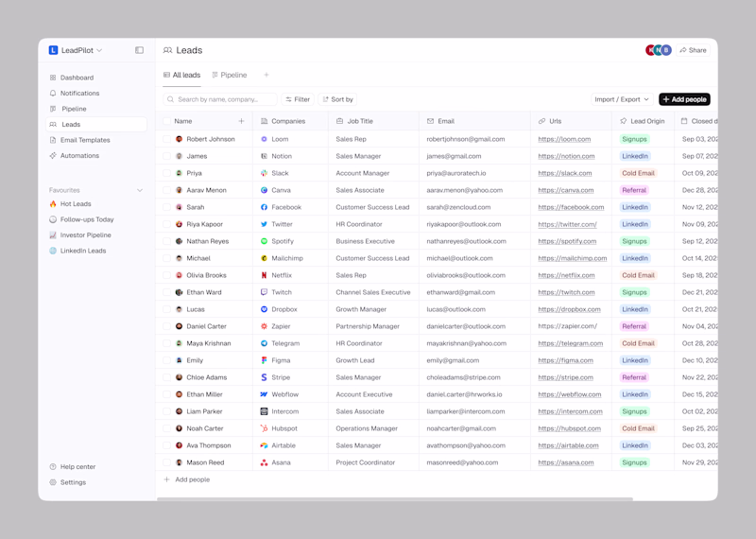Select Mason Reed's row checkbox
Screen dimensions: 756x539
pos(167,462)
